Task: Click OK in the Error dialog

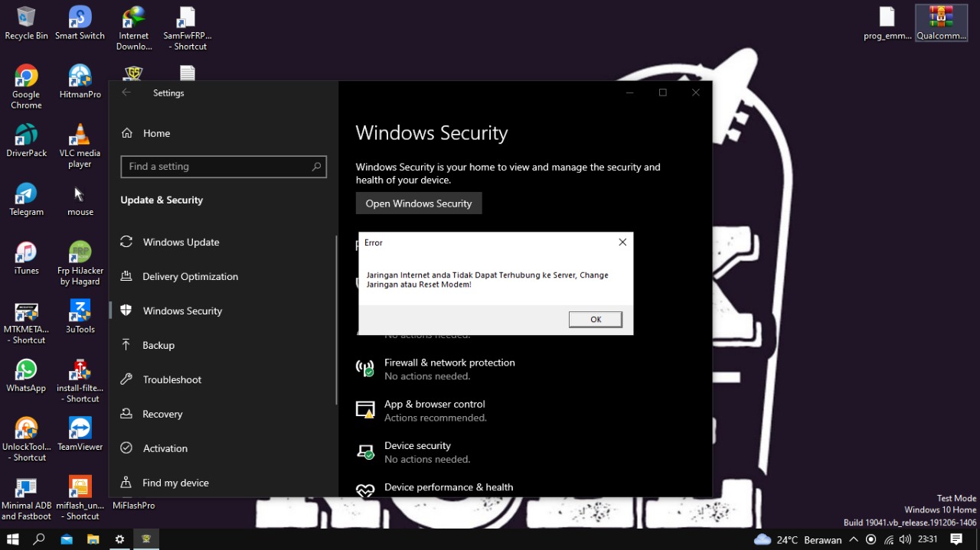Action: tap(595, 320)
